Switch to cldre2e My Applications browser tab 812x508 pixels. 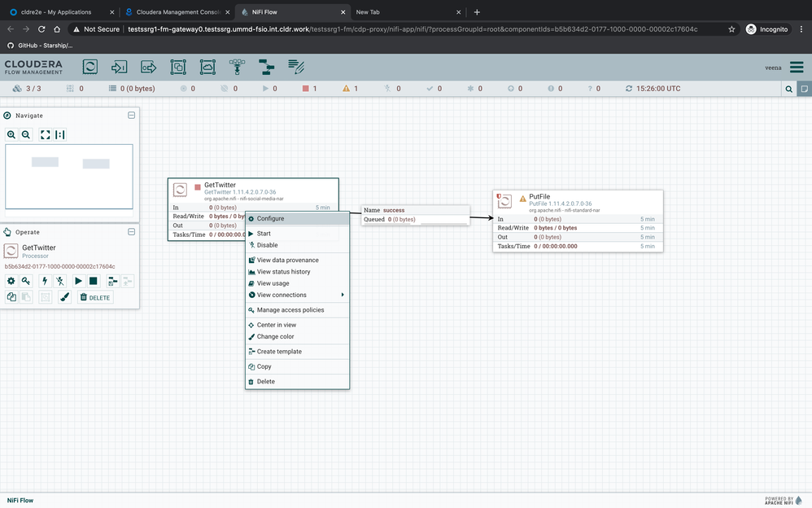click(x=61, y=12)
